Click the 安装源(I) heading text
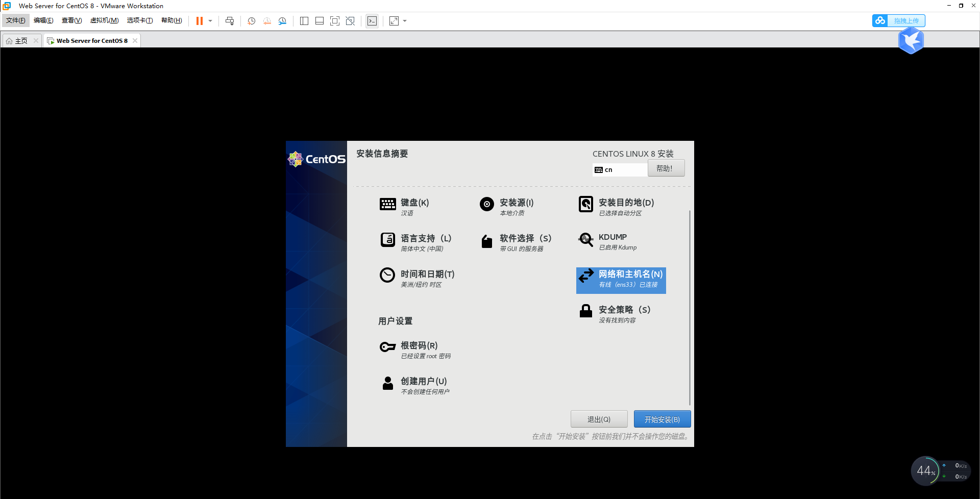Image resolution: width=980 pixels, height=499 pixels. tap(517, 203)
